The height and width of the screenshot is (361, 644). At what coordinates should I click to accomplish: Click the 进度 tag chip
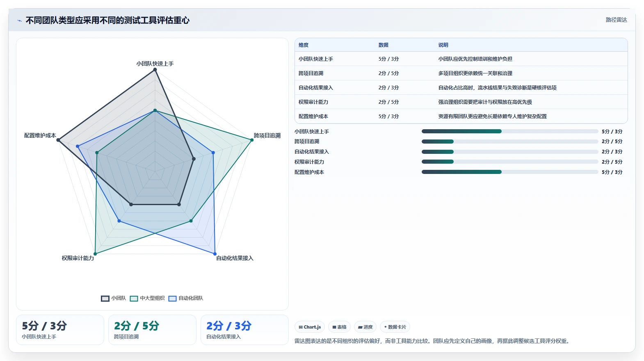(365, 327)
